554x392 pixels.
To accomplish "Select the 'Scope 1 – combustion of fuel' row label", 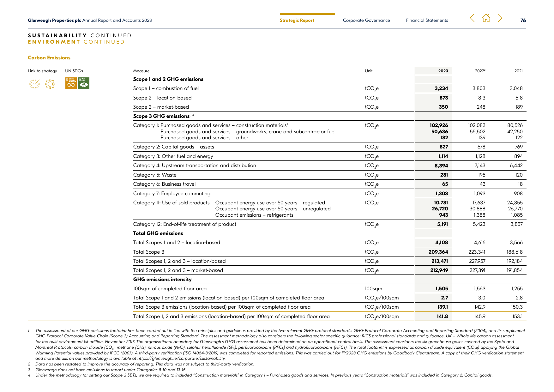I will [x=166, y=88].
